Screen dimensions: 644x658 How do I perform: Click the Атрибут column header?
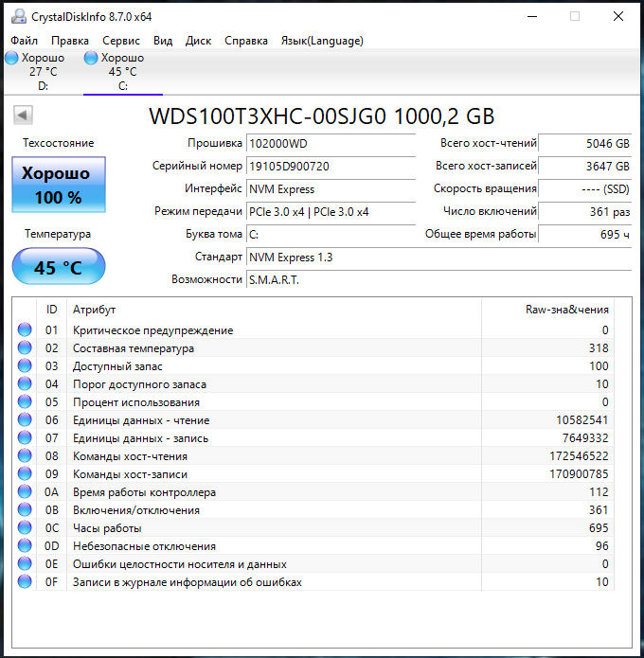point(274,310)
